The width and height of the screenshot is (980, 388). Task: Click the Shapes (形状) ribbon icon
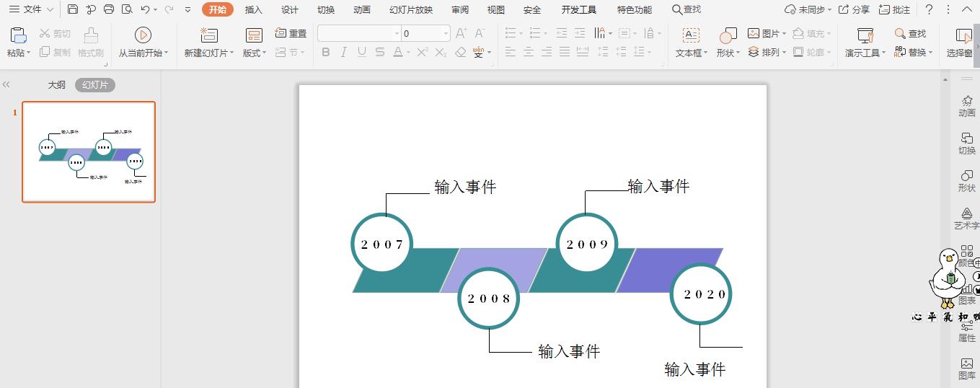coord(728,35)
